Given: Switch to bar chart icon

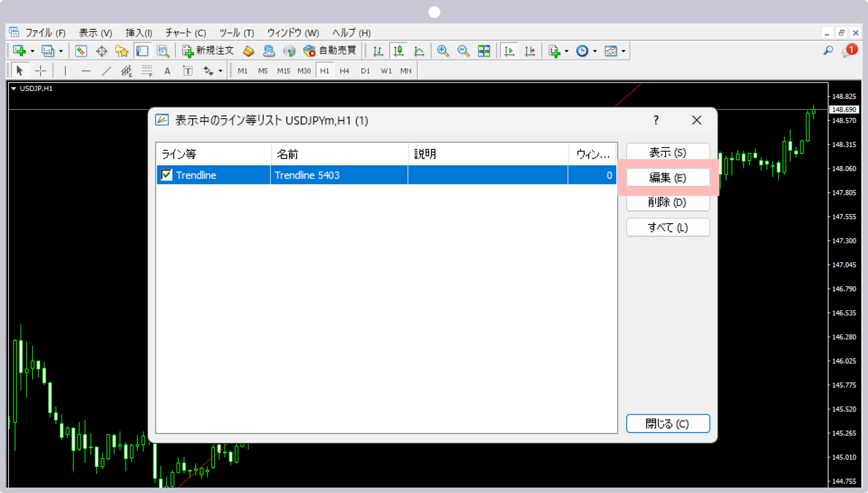Looking at the screenshot, I should [378, 51].
